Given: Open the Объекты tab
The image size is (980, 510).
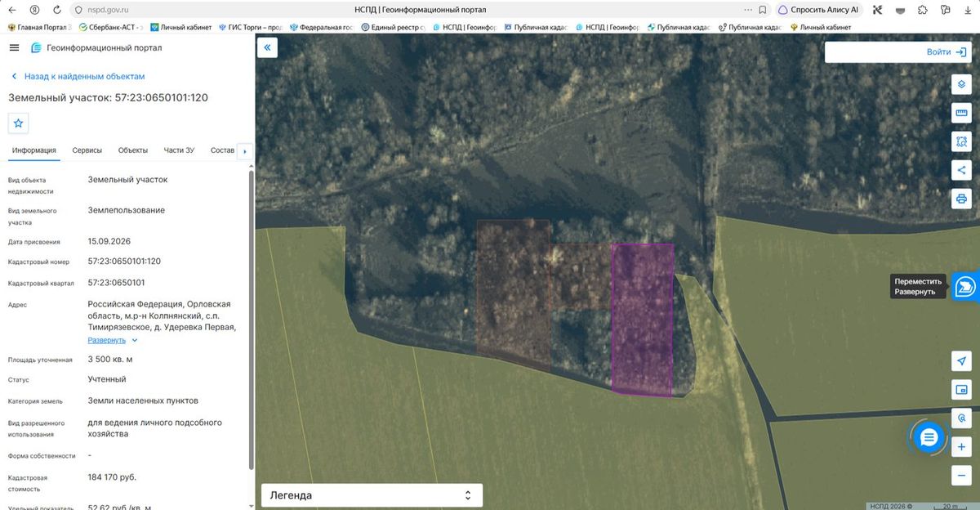Looking at the screenshot, I should 133,150.
